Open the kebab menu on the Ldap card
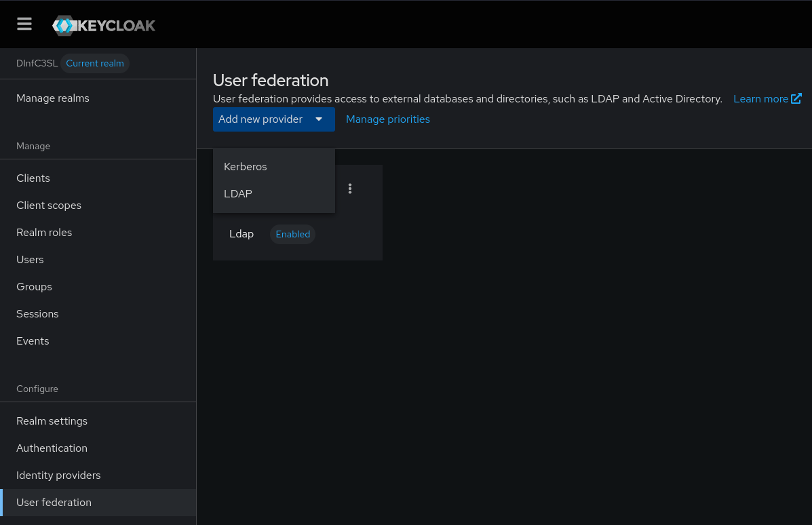 350,189
